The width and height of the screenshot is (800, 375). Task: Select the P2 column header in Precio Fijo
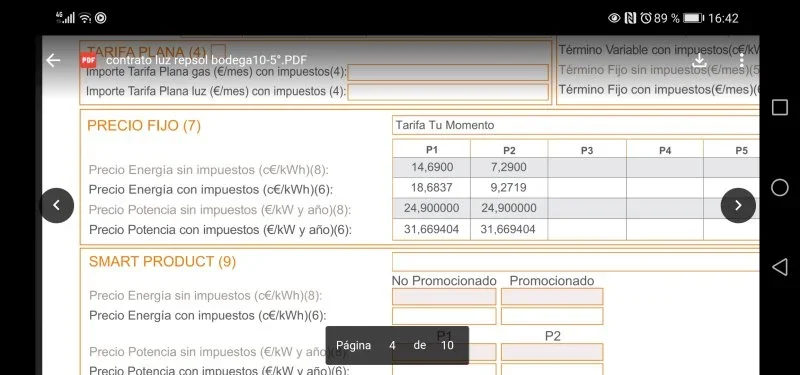[509, 150]
